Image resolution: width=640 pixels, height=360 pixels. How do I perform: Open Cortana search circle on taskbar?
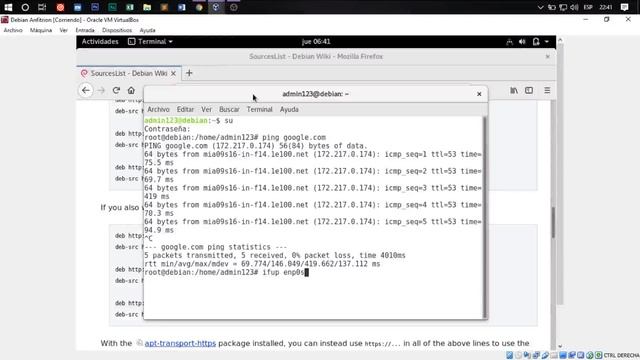pos(25,7)
